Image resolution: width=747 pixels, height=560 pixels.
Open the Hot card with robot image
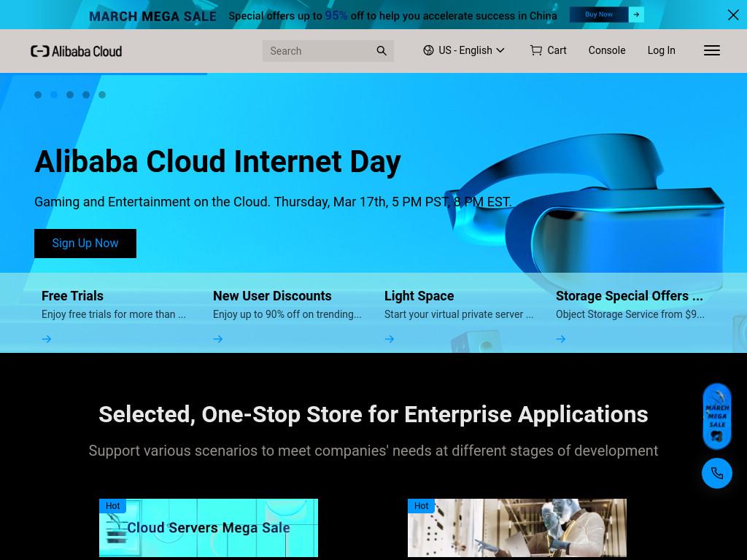[517, 528]
